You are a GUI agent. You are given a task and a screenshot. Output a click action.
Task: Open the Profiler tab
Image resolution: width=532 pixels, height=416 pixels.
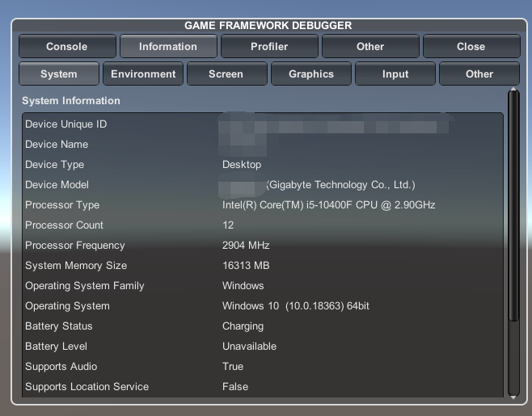[269, 46]
